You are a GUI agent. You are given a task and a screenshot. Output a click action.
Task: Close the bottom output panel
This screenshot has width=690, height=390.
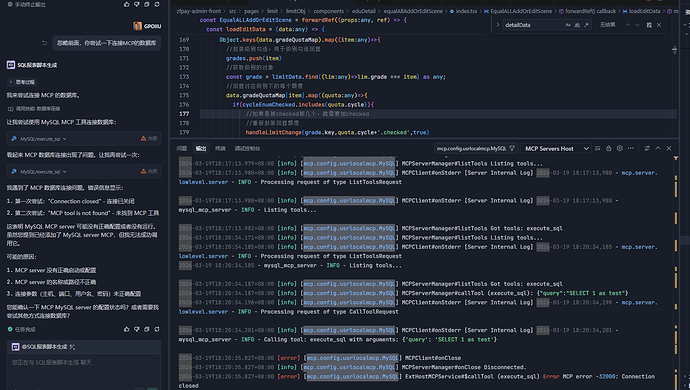(669, 148)
